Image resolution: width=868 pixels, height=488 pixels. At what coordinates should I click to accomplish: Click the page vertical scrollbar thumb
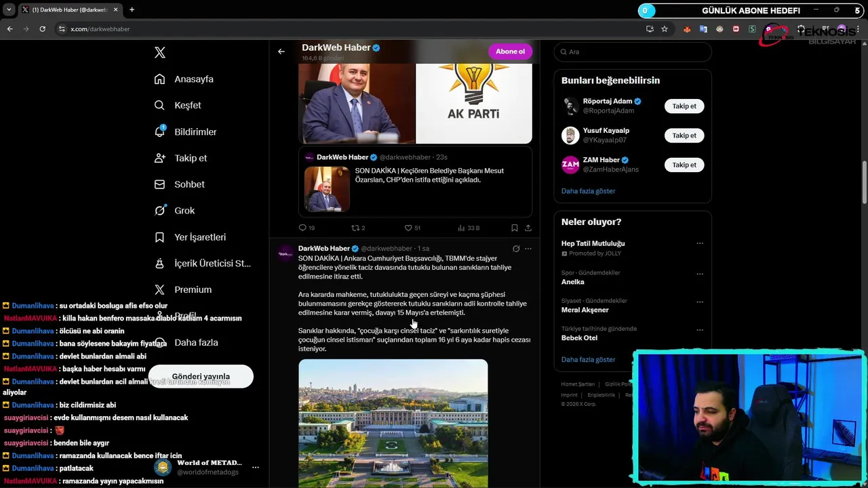tap(864, 183)
